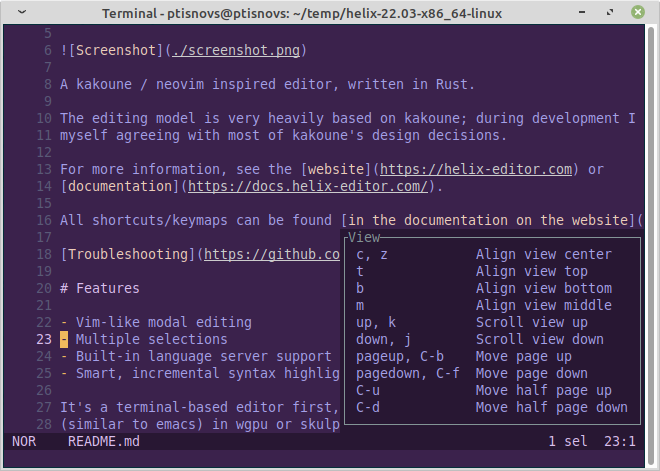Click the 'C-u' key label
Viewport: 660px width, 471px height.
click(x=368, y=391)
